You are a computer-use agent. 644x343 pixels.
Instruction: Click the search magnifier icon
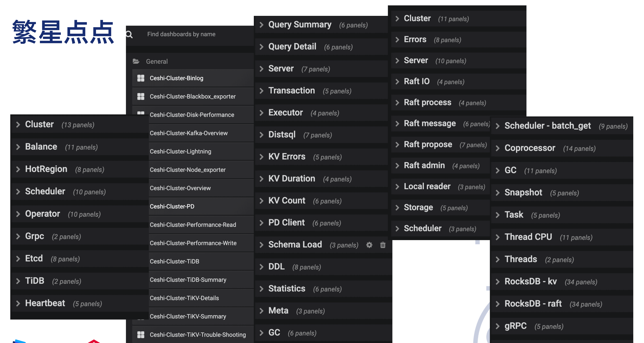tap(129, 34)
